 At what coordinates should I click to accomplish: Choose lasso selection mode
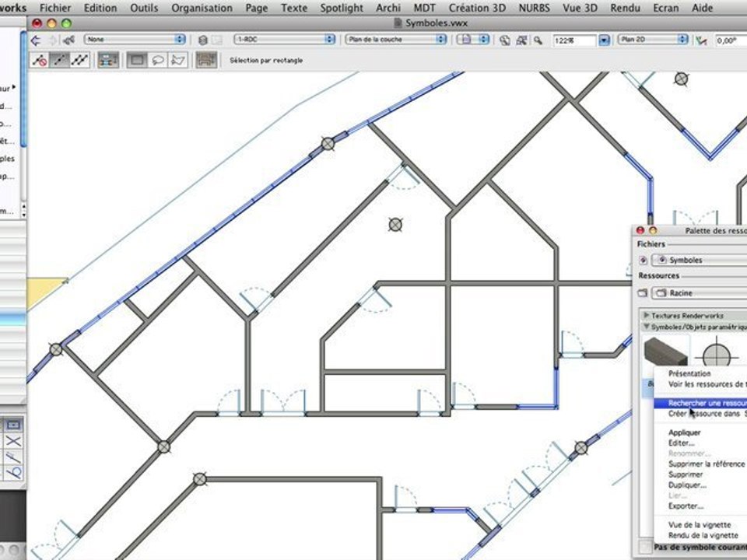coord(158,61)
